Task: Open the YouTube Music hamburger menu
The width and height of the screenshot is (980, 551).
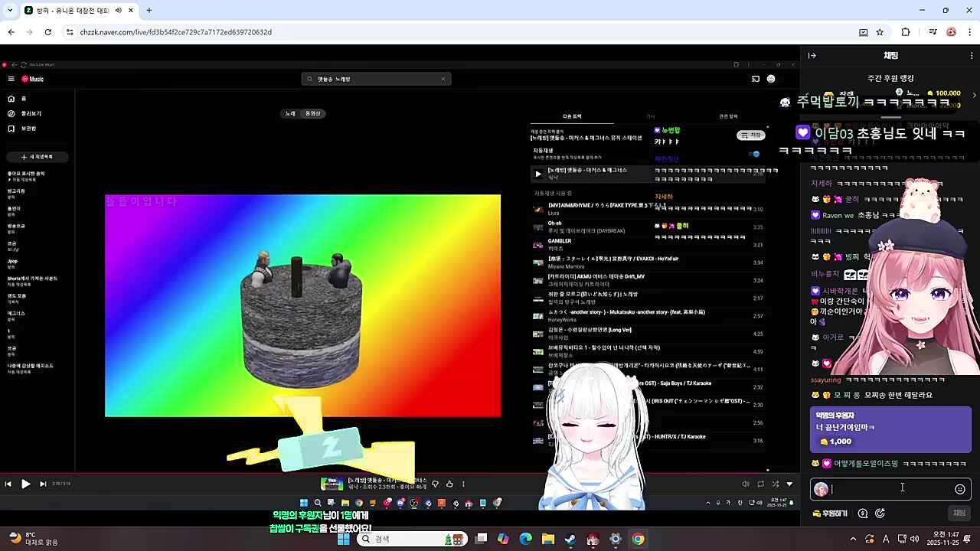Action: (11, 79)
